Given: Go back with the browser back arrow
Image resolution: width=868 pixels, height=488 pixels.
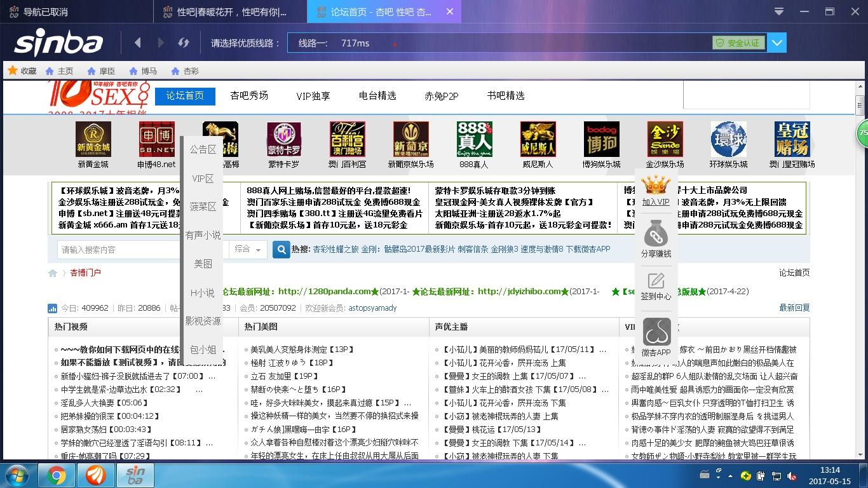Looking at the screenshot, I should (138, 43).
